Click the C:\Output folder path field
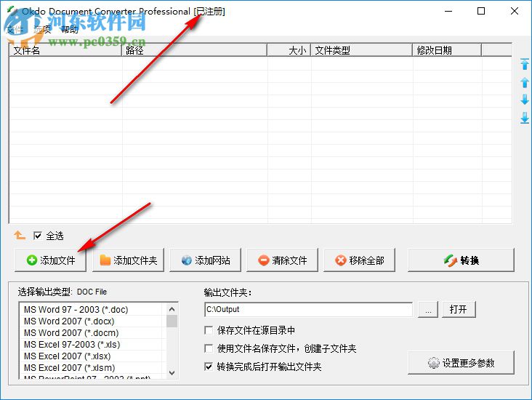Image resolution: width=532 pixels, height=400 pixels. point(308,309)
